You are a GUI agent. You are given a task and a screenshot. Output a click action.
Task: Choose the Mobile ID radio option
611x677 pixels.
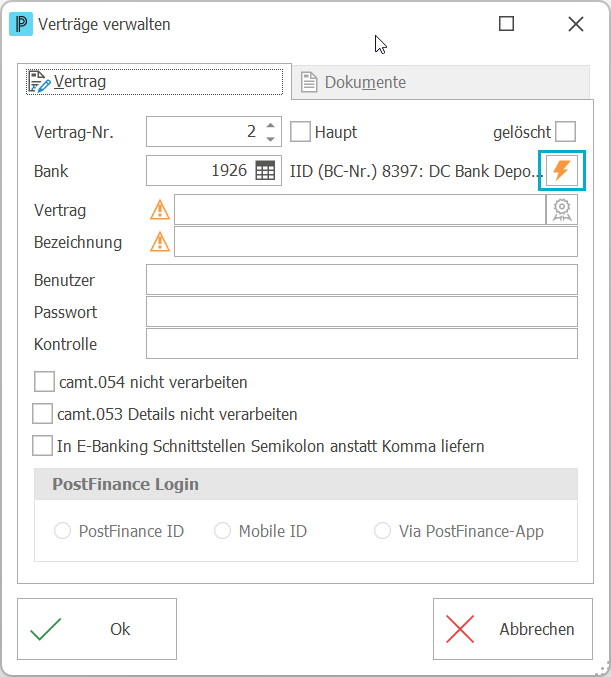222,531
